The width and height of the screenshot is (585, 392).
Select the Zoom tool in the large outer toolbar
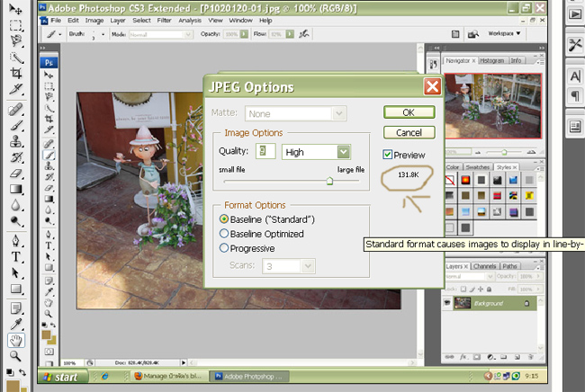point(15,356)
